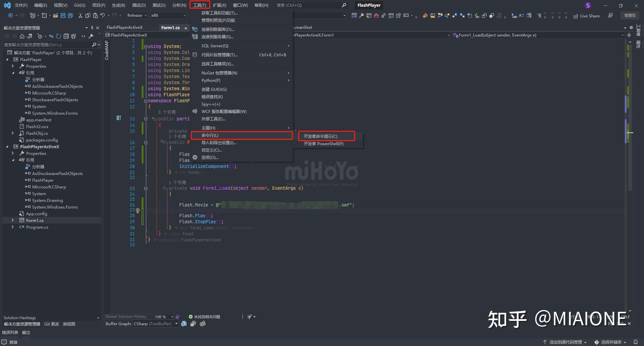Click the Refresh icon in Solution Explorer
This screenshot has height=346, width=644.
[x=59, y=36]
